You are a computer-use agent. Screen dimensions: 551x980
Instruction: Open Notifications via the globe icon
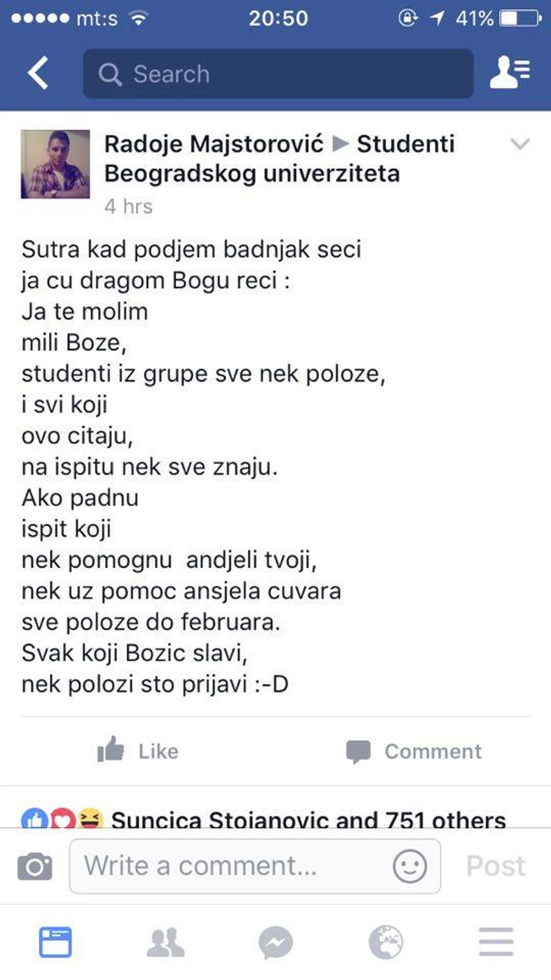385,941
